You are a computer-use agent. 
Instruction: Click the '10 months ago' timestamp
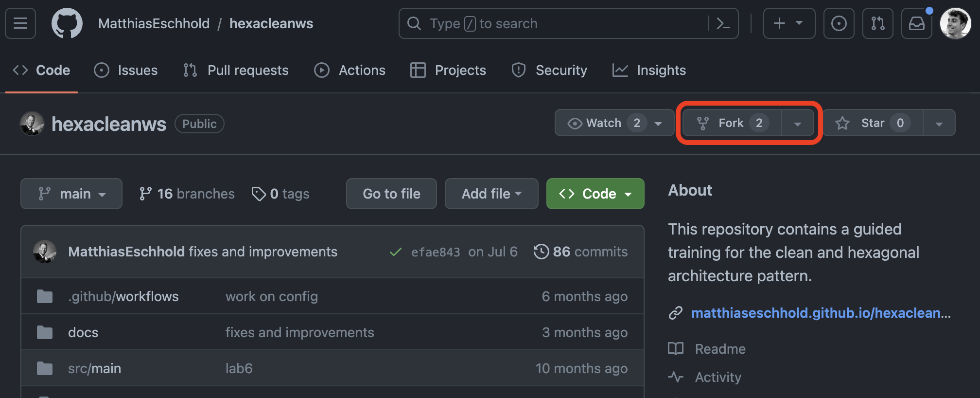click(581, 368)
